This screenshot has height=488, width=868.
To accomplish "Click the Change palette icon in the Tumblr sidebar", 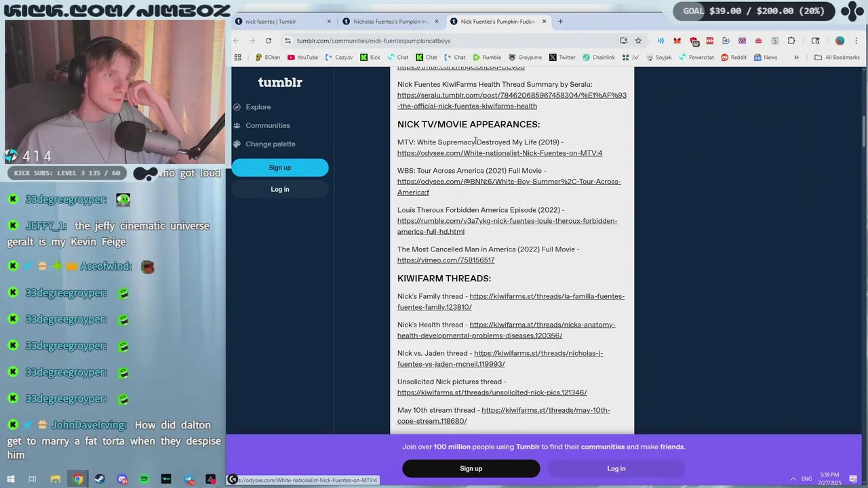I will (x=237, y=144).
